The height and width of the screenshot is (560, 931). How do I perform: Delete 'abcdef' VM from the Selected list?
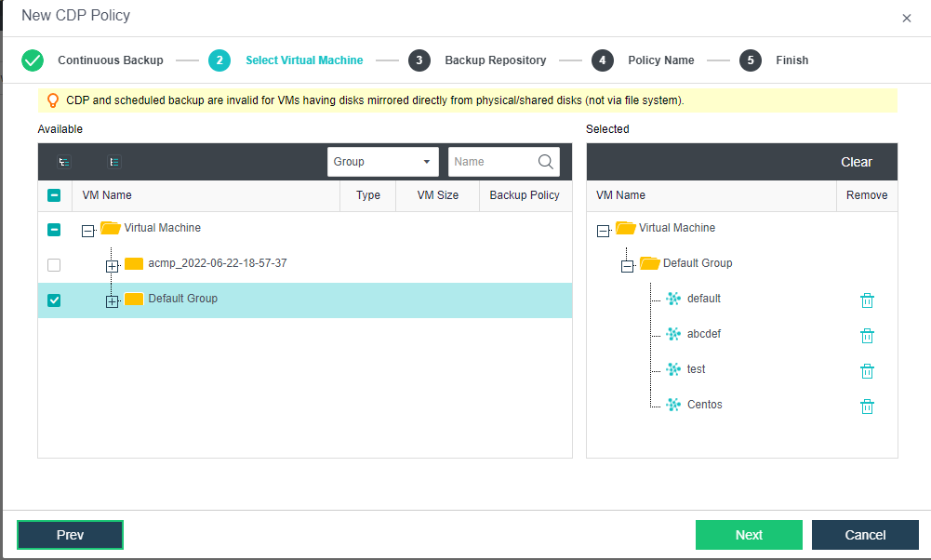867,336
